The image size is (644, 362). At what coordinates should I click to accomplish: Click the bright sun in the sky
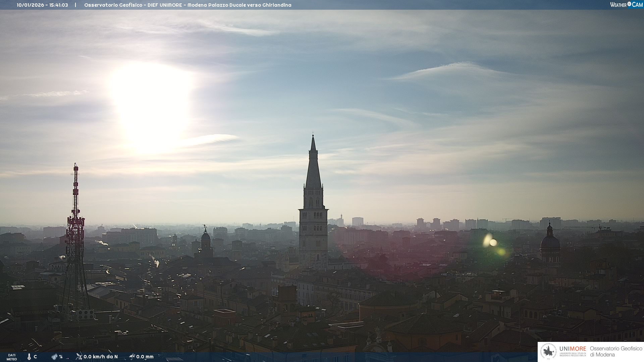pyautogui.click(x=151, y=104)
